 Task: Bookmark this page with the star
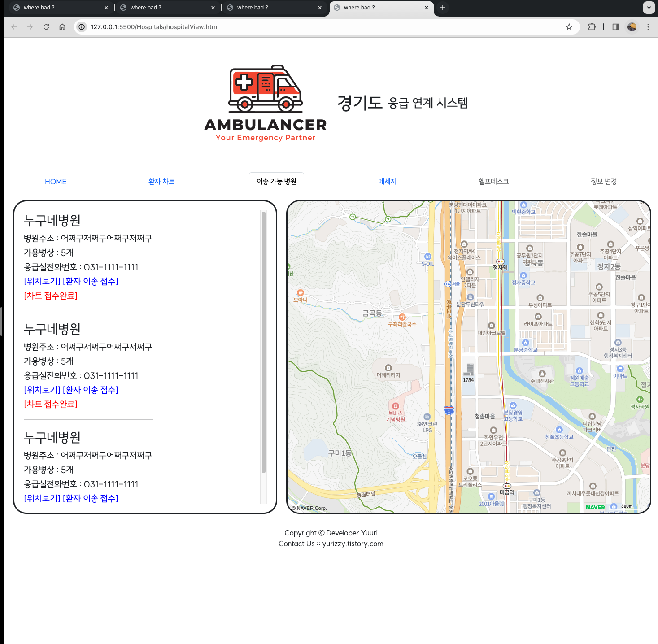click(569, 27)
